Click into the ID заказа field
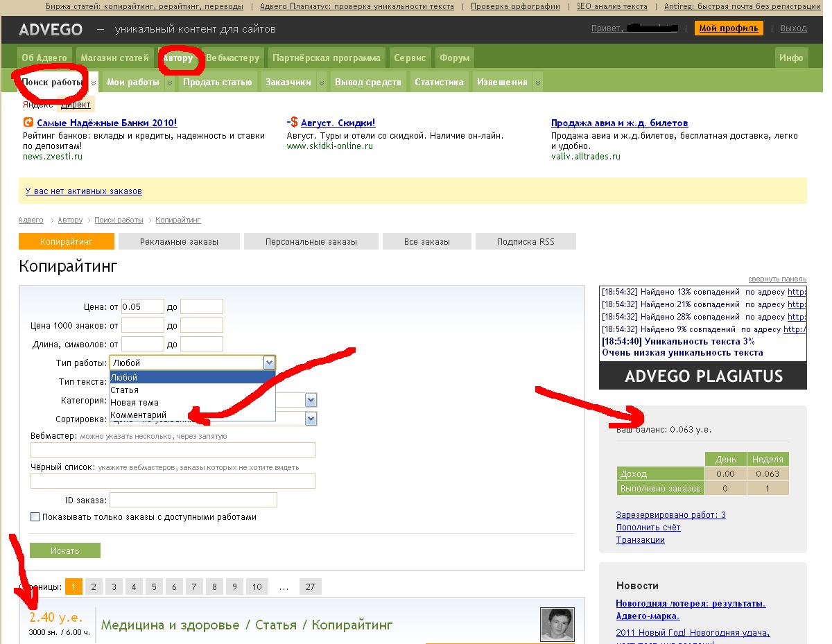832x644 pixels. tap(193, 500)
